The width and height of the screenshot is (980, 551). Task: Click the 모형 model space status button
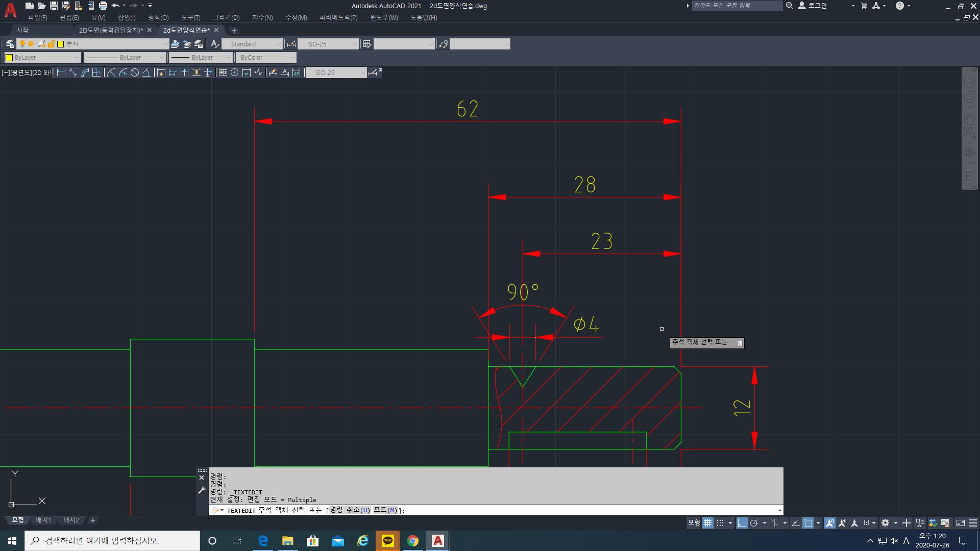694,523
